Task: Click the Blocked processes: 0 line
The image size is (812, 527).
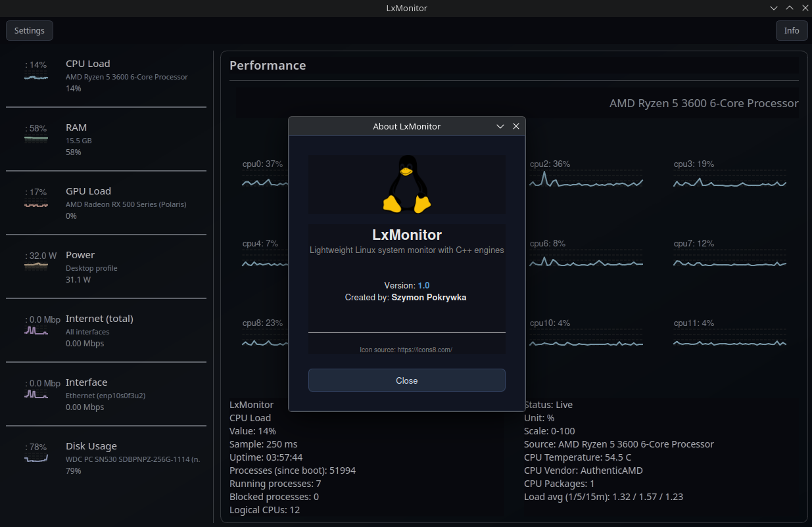Action: click(274, 497)
